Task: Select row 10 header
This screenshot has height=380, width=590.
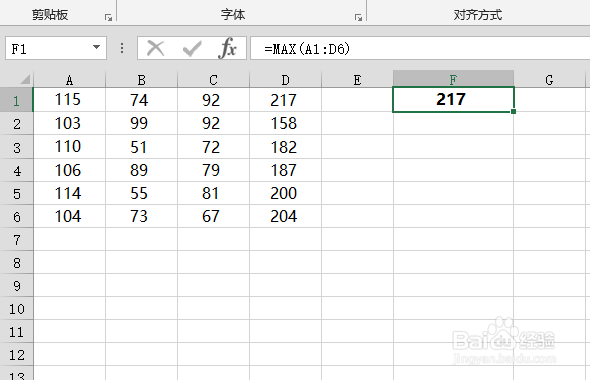Action: [17, 309]
